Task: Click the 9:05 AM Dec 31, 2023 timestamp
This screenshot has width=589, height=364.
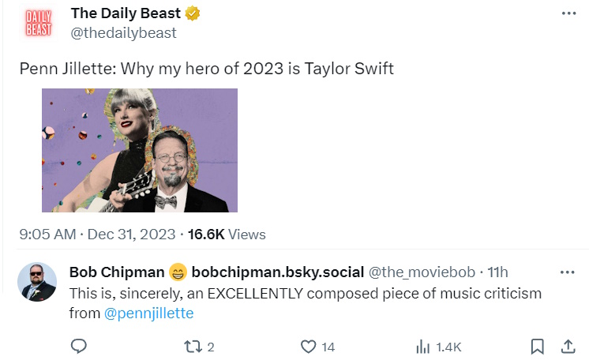Action: tap(98, 235)
